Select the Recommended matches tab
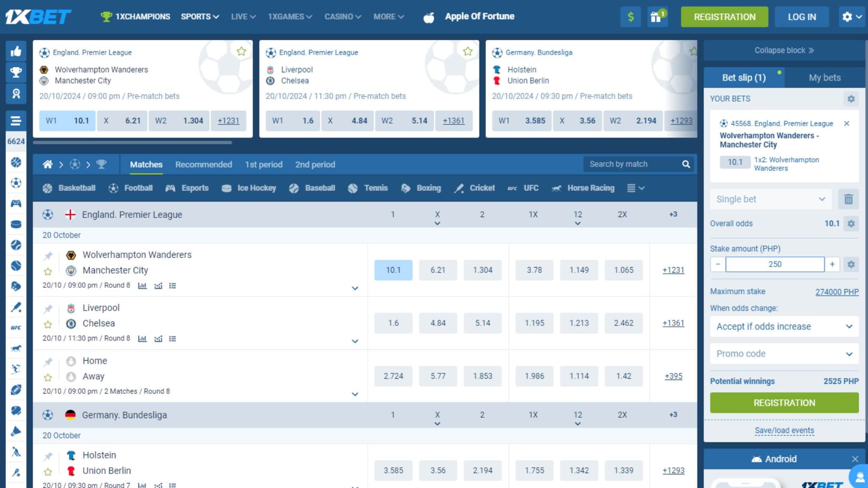 (x=204, y=165)
